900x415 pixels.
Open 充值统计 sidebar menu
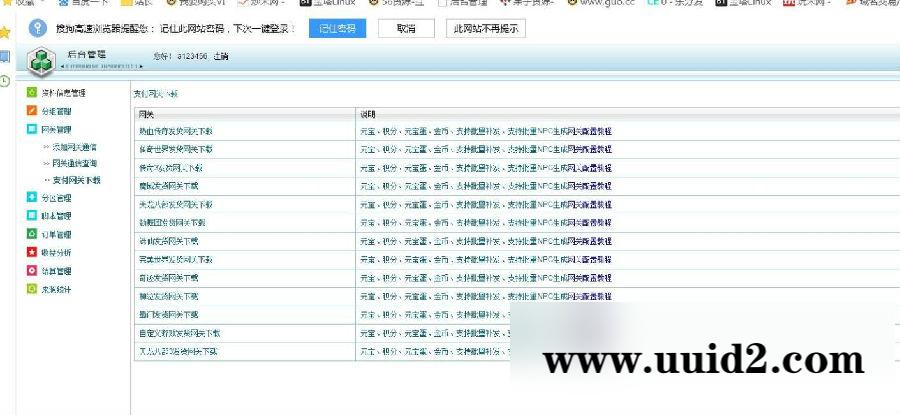pyautogui.click(x=56, y=289)
